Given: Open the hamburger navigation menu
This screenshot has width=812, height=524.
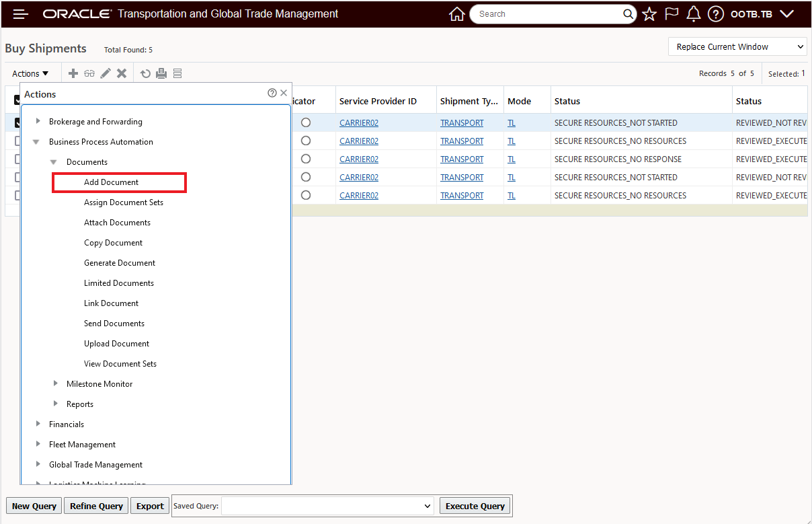Looking at the screenshot, I should coord(21,14).
